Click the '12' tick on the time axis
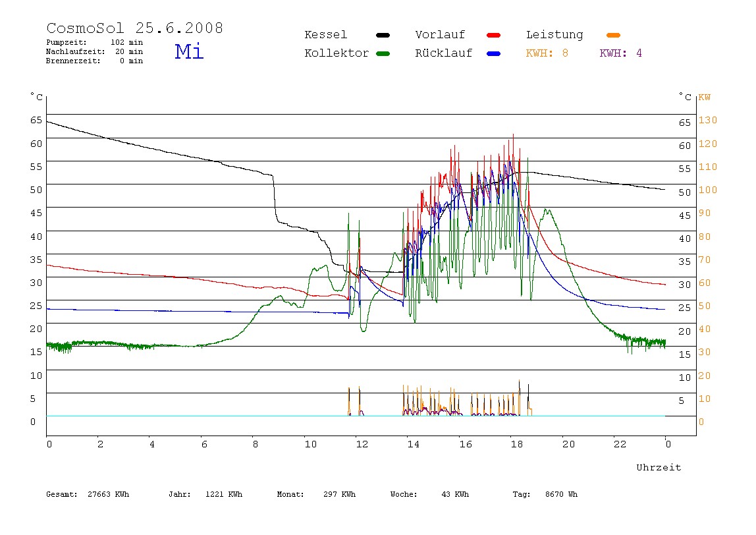This screenshot has height=535, width=756. point(362,444)
